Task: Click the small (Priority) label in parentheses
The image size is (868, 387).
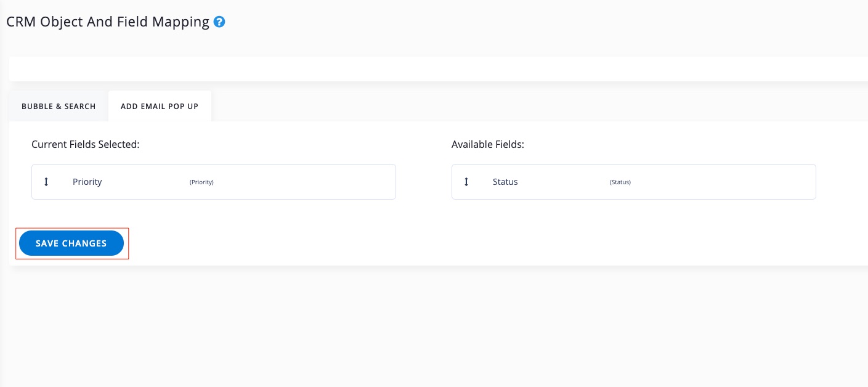Action: [x=201, y=182]
